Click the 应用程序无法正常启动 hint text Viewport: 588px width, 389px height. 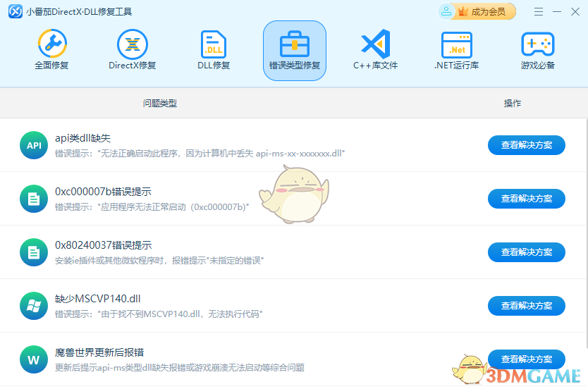point(152,207)
